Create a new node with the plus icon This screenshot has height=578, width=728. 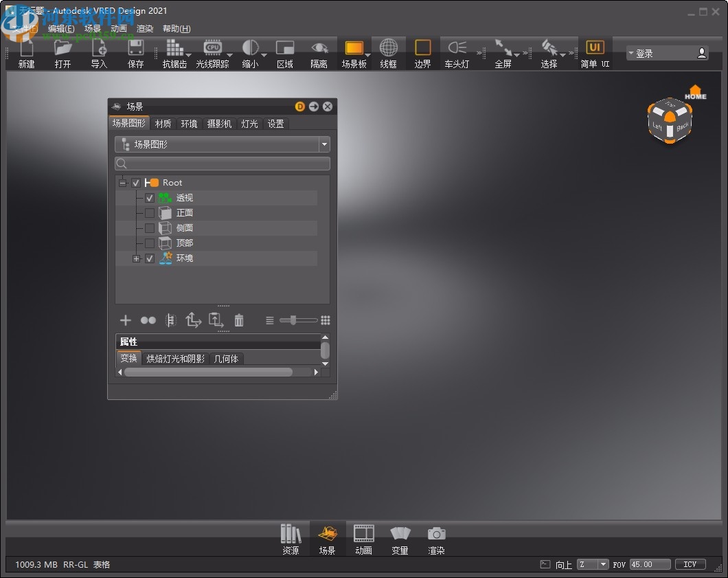[125, 320]
